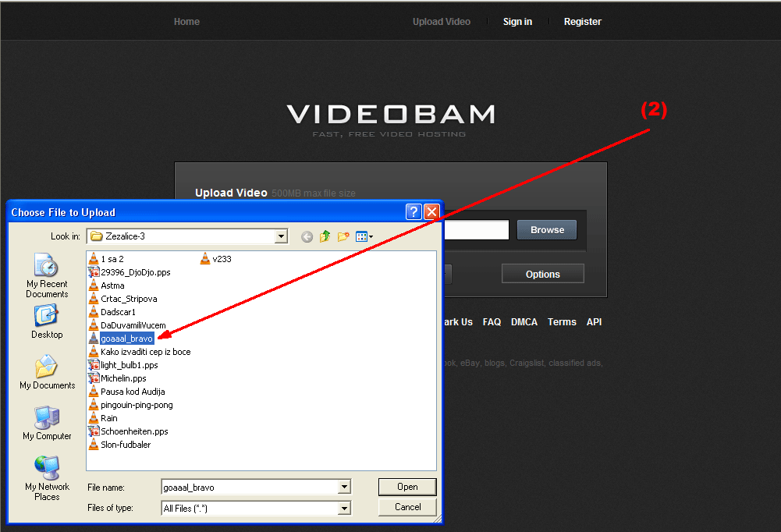Image resolution: width=781 pixels, height=532 pixels.
Task: Click Register on the top navigation
Action: [x=583, y=21]
